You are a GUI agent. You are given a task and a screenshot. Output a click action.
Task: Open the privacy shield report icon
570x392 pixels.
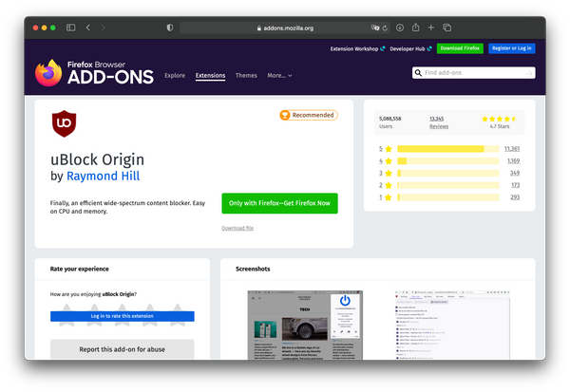(x=170, y=28)
